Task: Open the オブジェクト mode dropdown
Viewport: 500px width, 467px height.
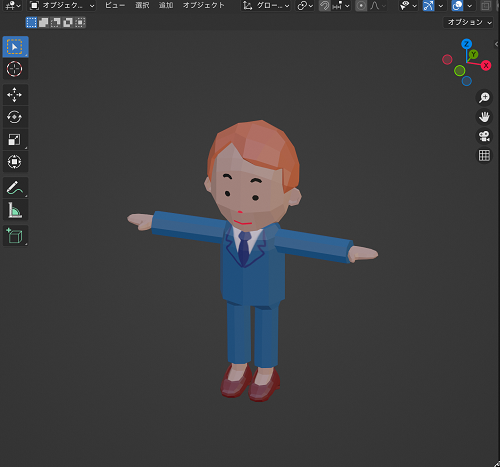Action: tap(62, 6)
